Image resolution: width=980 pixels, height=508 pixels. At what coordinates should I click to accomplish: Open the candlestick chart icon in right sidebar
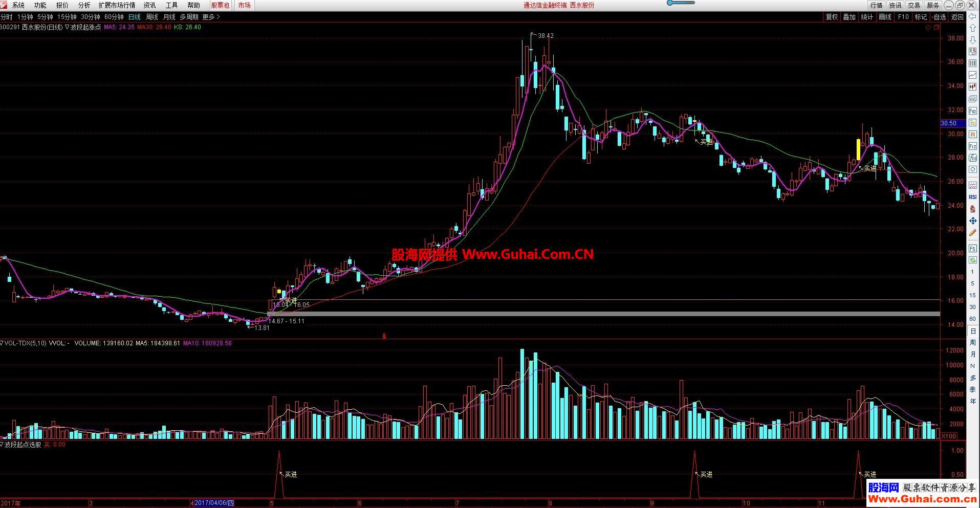point(972,86)
